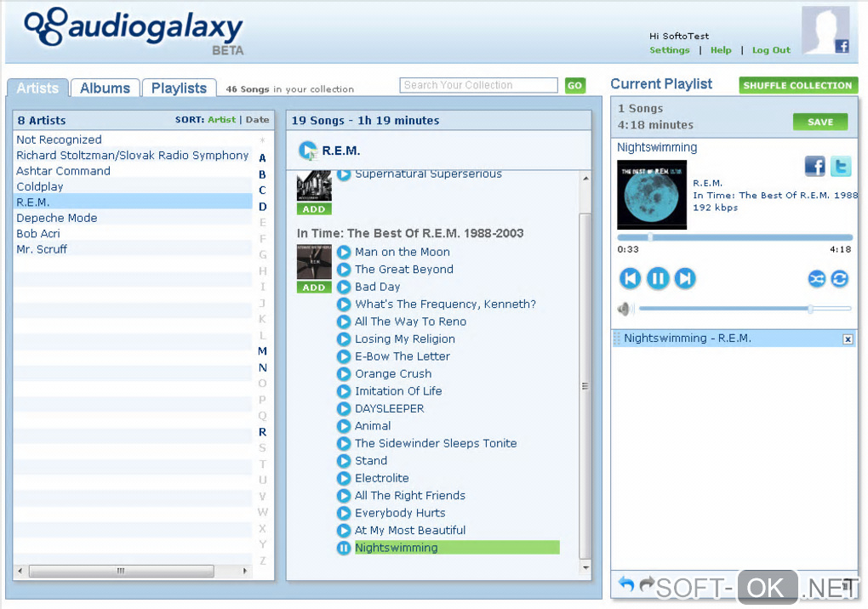The width and height of the screenshot is (868, 609).
Task: Switch to the Artists tab
Action: tap(37, 88)
